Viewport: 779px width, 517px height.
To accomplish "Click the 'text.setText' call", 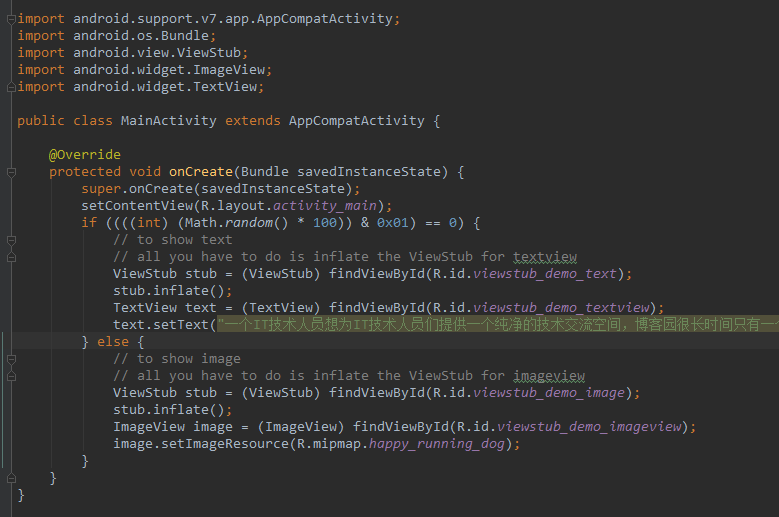I will click(x=160, y=324).
